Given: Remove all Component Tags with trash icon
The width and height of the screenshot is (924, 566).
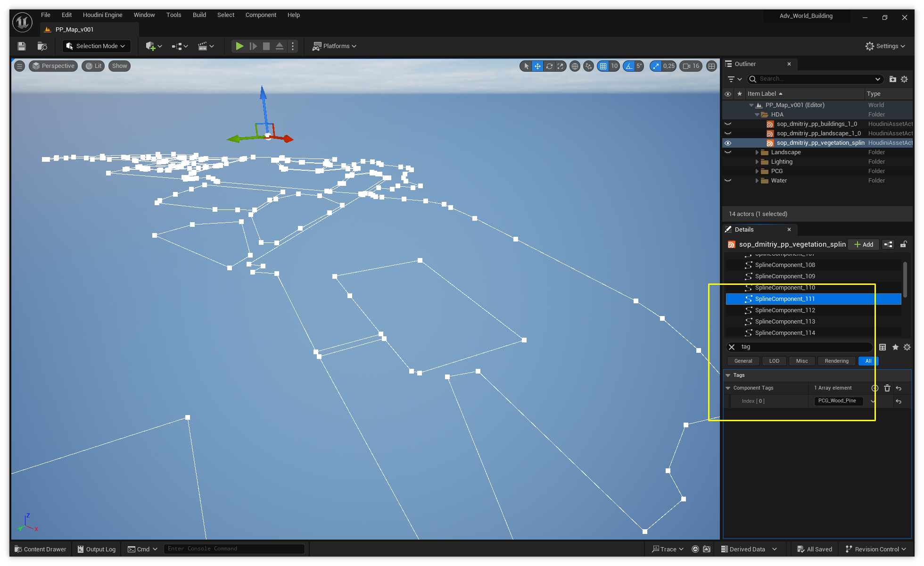Looking at the screenshot, I should tap(887, 388).
